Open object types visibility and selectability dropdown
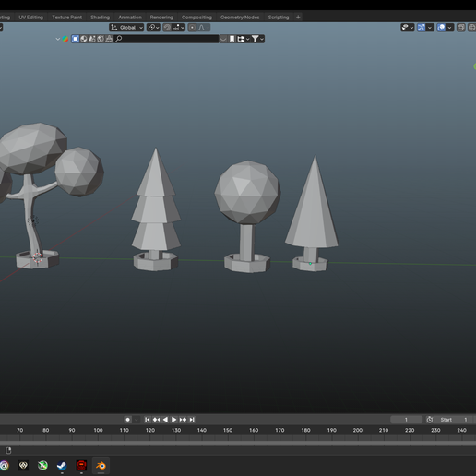This screenshot has height=476, width=476. click(408, 28)
